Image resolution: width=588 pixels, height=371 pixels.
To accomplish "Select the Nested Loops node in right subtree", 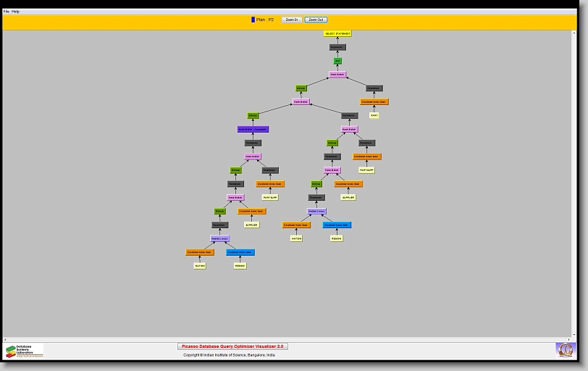I will (316, 212).
